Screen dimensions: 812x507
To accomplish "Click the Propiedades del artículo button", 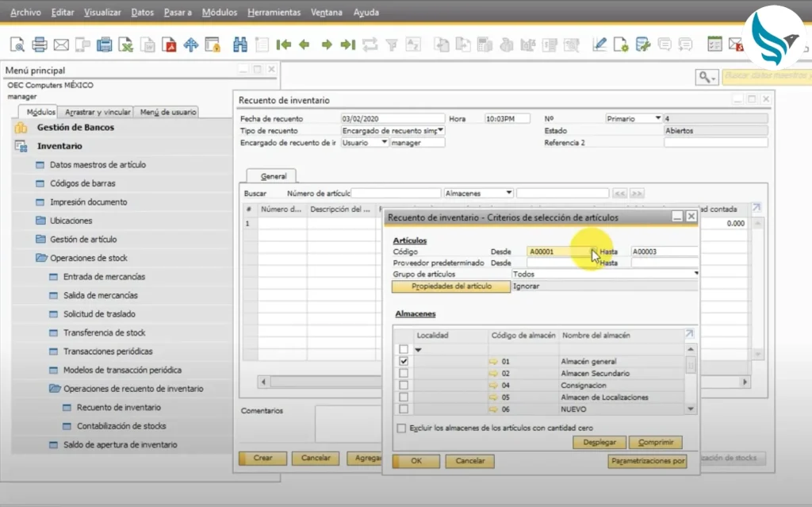I will click(451, 286).
